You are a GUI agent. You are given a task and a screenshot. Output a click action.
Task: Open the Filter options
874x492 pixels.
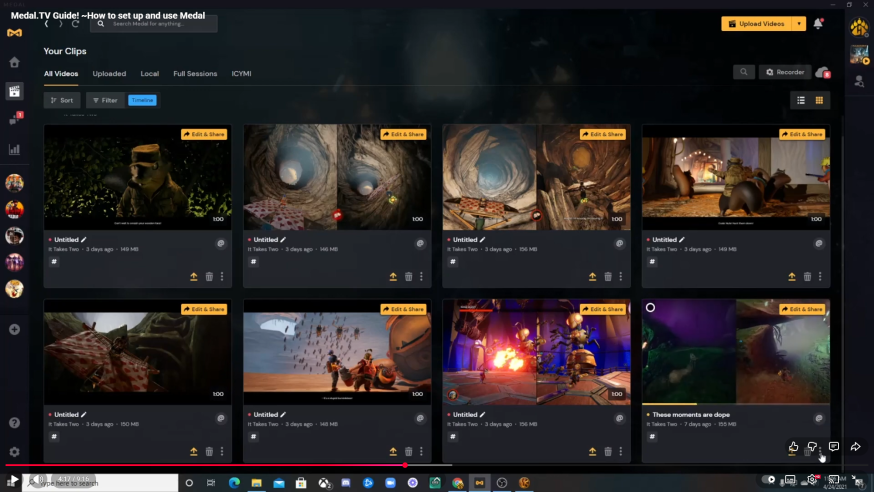104,100
